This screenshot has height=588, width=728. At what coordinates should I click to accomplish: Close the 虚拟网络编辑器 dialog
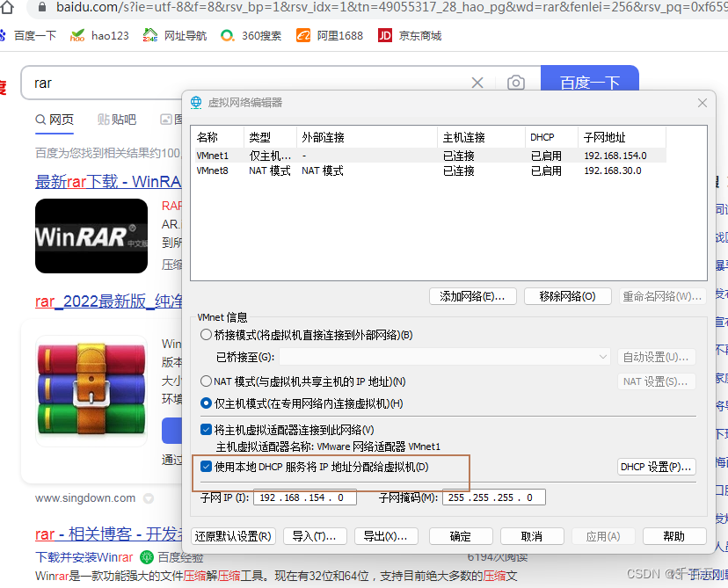[703, 103]
